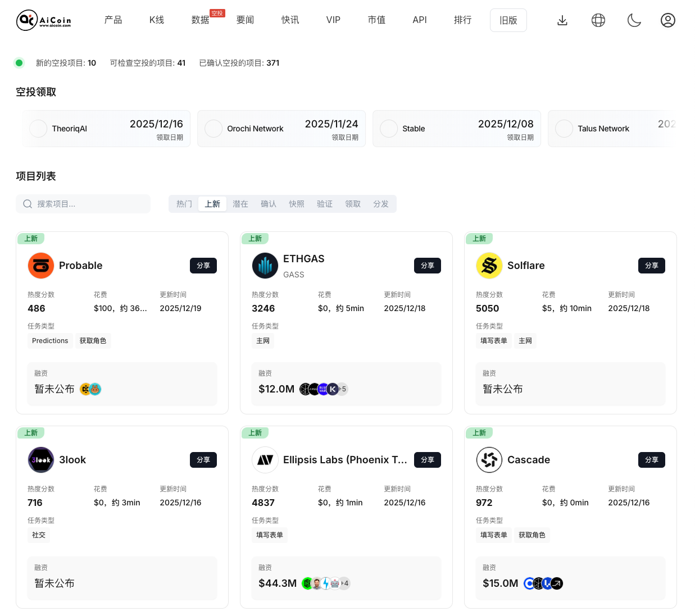Switch to the 热门 filter tab

[184, 204]
